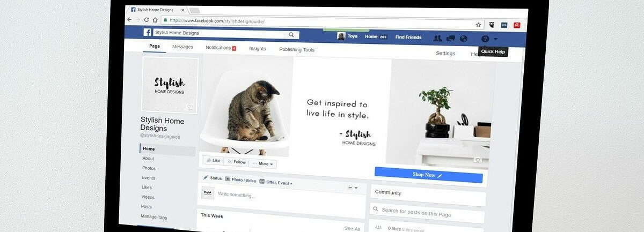Click Find Friends in the blue bar
This screenshot has width=644, height=232.
pos(408,38)
